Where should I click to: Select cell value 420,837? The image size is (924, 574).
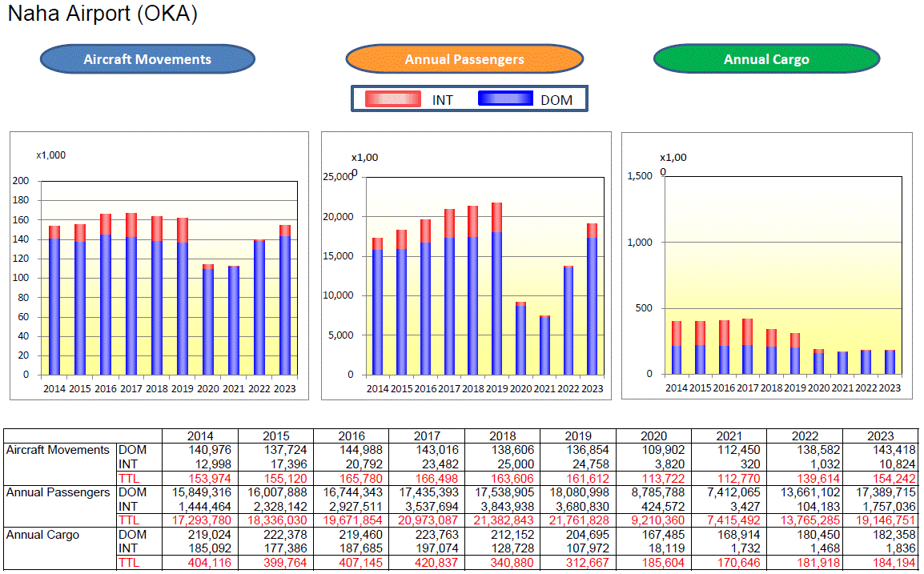(x=436, y=563)
